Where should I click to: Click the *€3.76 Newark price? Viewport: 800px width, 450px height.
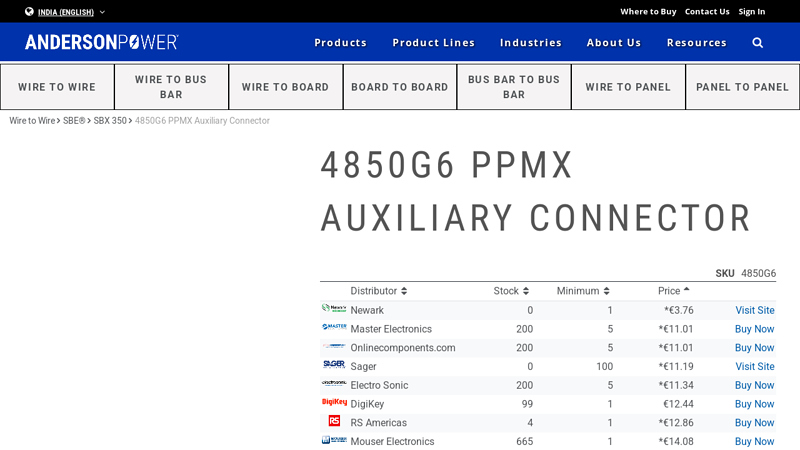coord(679,310)
